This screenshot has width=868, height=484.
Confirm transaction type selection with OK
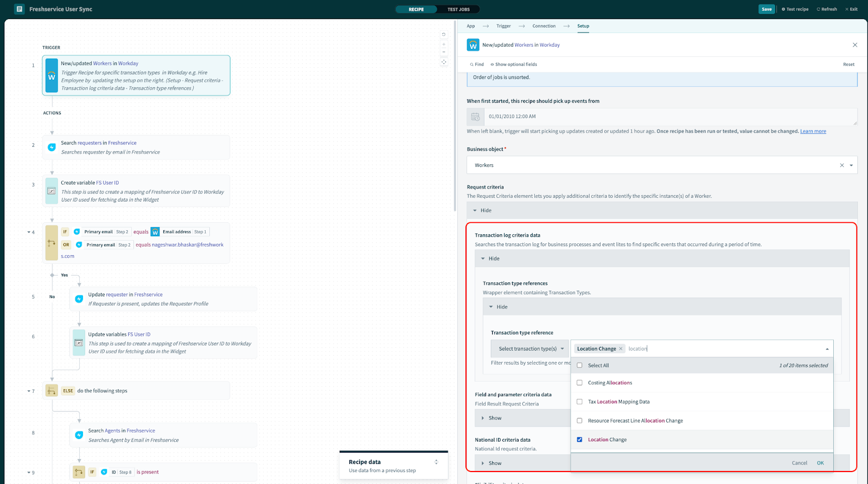coord(820,463)
